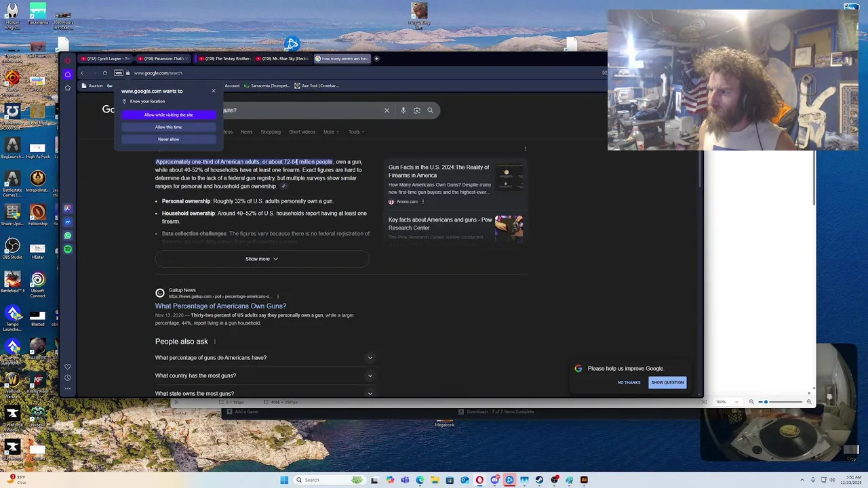868x488 pixels.
Task: Select the Short videos search filter
Action: pos(302,131)
